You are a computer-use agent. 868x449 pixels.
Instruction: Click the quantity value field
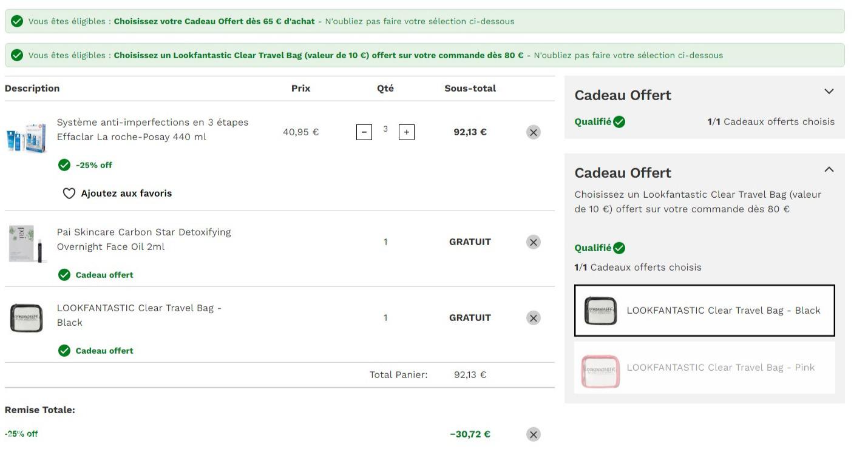point(385,129)
